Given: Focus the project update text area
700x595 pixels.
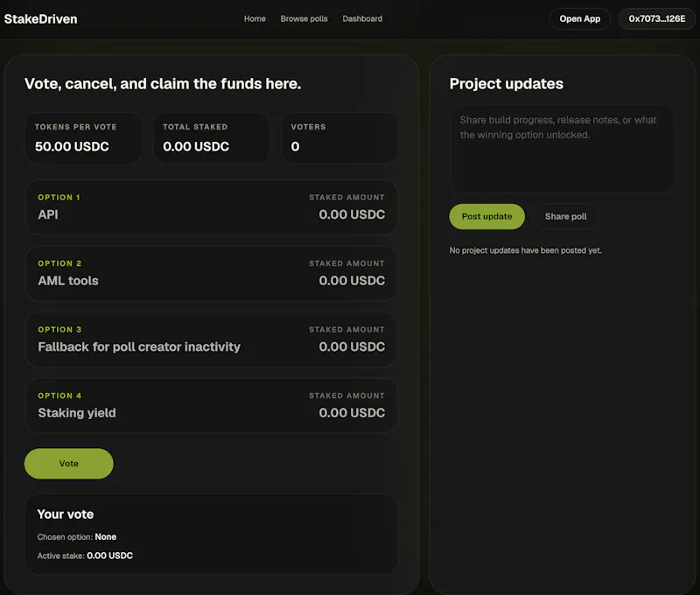Looking at the screenshot, I should coord(562,149).
